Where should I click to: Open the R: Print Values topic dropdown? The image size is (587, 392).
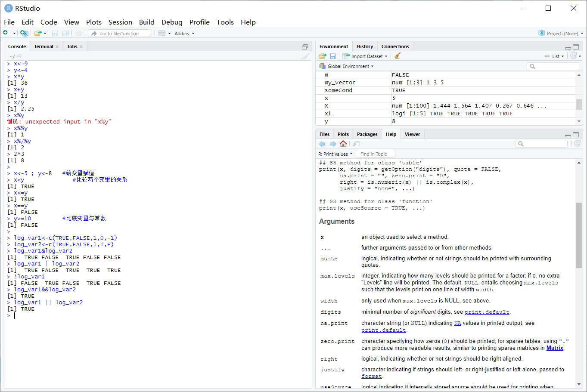(x=335, y=154)
